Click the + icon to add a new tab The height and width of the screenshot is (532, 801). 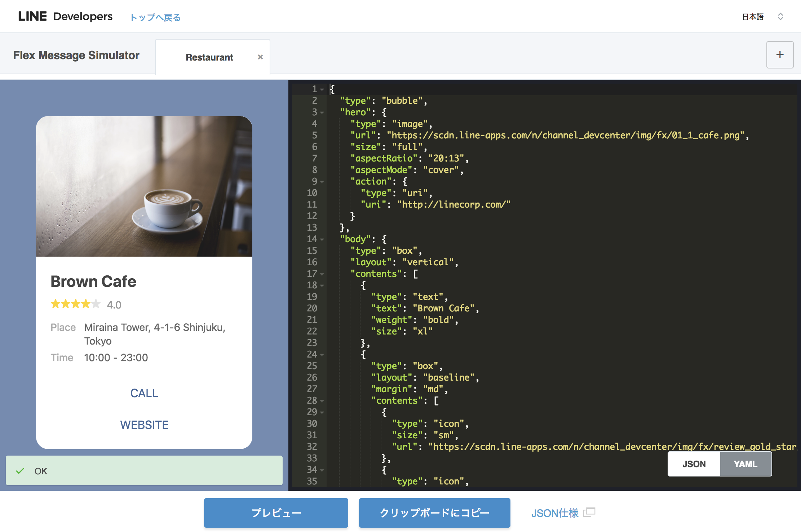780,55
